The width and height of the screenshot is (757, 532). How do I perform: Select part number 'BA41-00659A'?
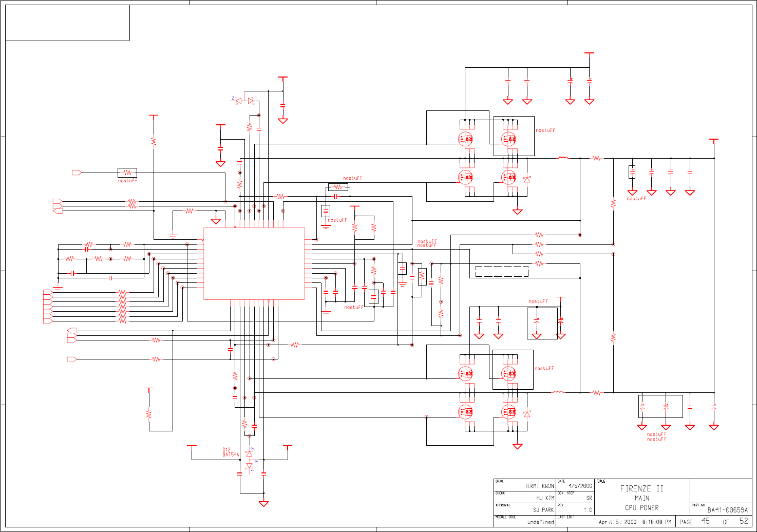coord(728,510)
